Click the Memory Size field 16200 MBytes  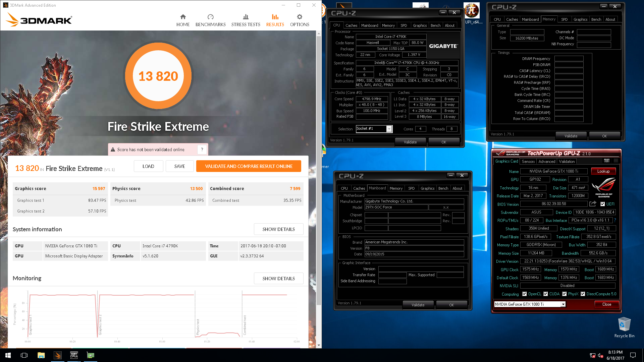click(x=527, y=38)
